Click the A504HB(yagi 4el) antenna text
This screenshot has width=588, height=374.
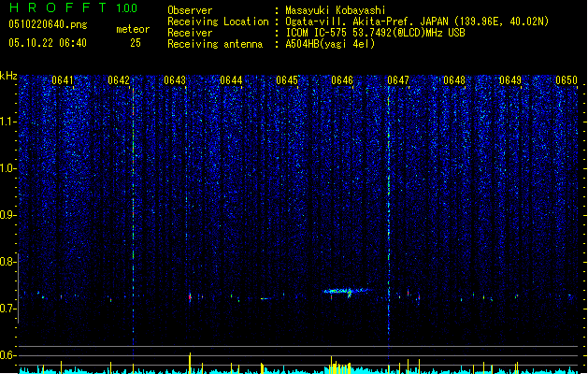330,44
